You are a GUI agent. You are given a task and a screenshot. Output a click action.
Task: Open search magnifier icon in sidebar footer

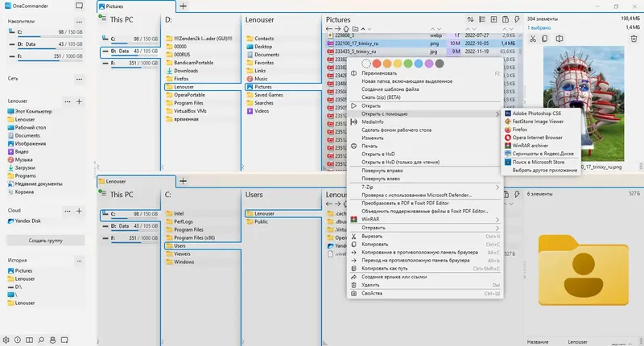(x=41, y=340)
